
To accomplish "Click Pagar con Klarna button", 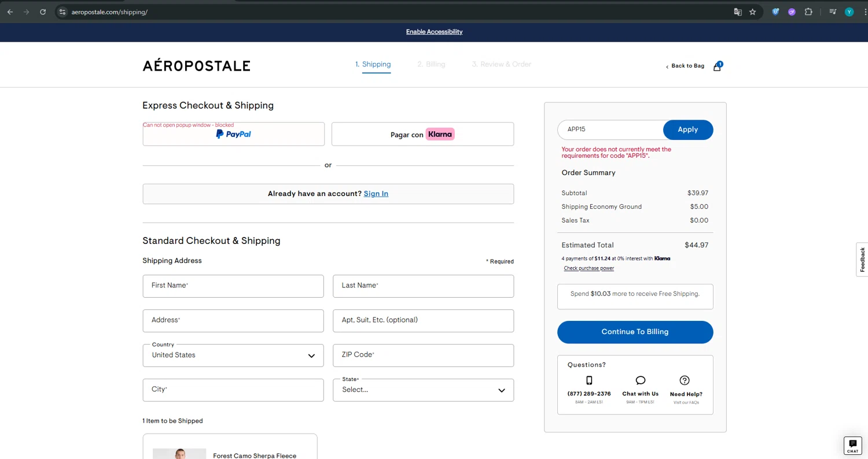I will click(423, 134).
